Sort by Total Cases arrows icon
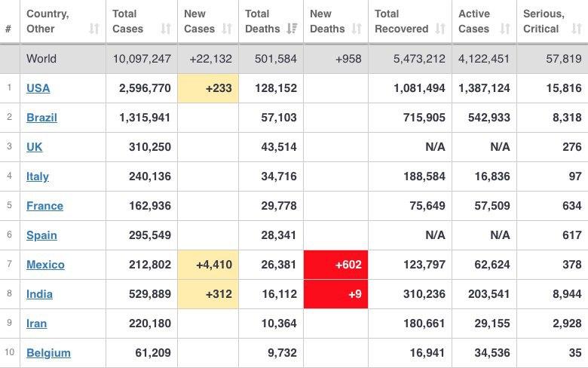588x368 pixels. [166, 29]
